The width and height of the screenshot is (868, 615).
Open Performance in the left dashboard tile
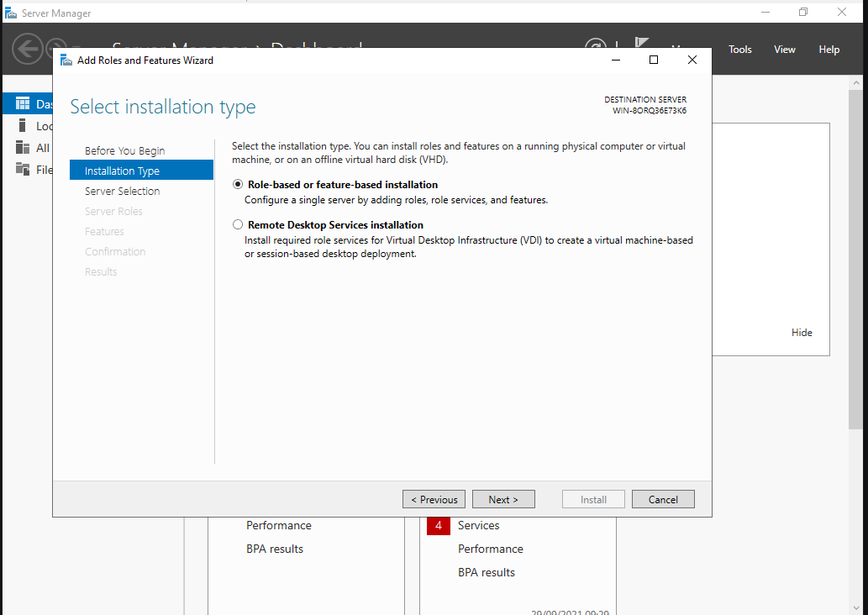coord(278,525)
